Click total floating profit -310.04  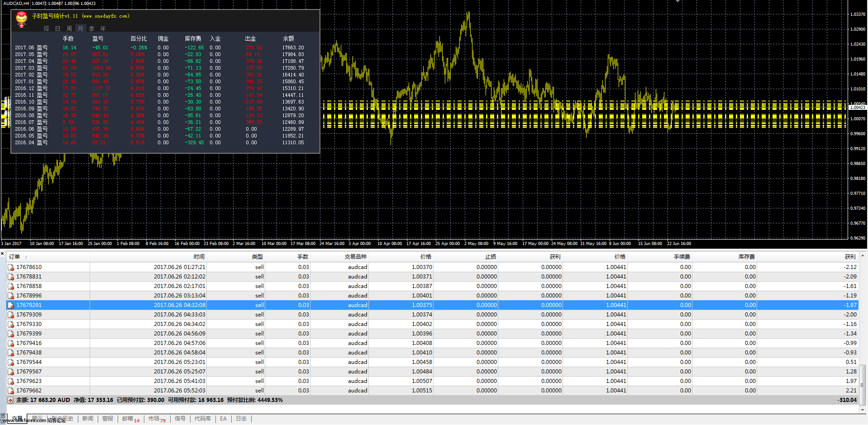pos(847,400)
